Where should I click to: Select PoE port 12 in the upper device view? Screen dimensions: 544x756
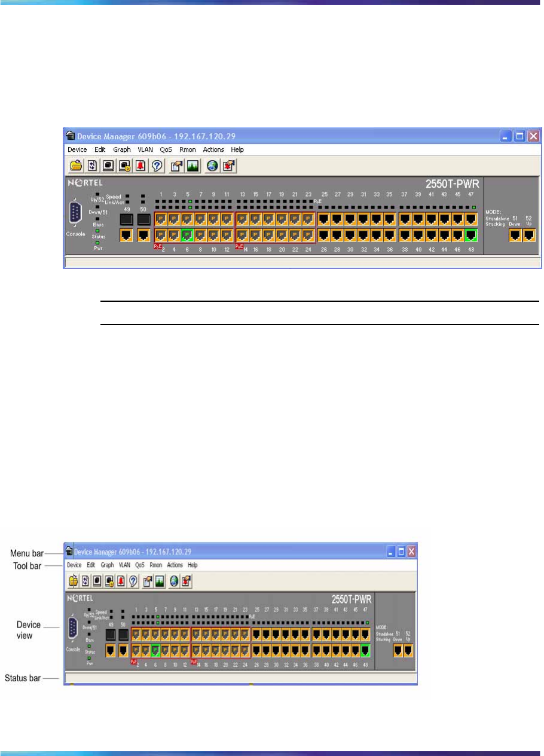pyautogui.click(x=227, y=235)
